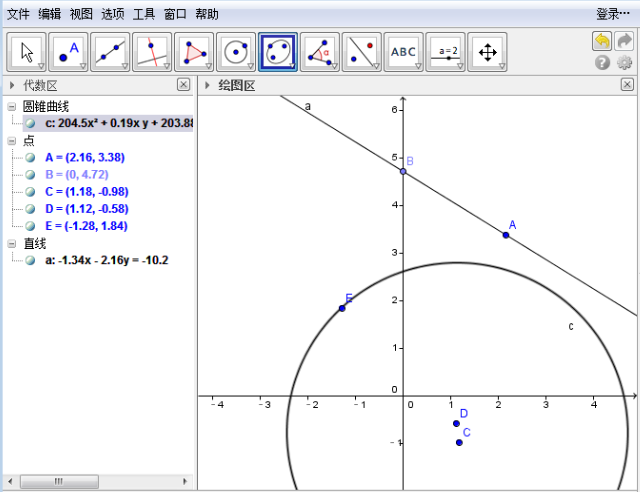Click the Undo arrow button
The image size is (640, 492).
click(602, 41)
